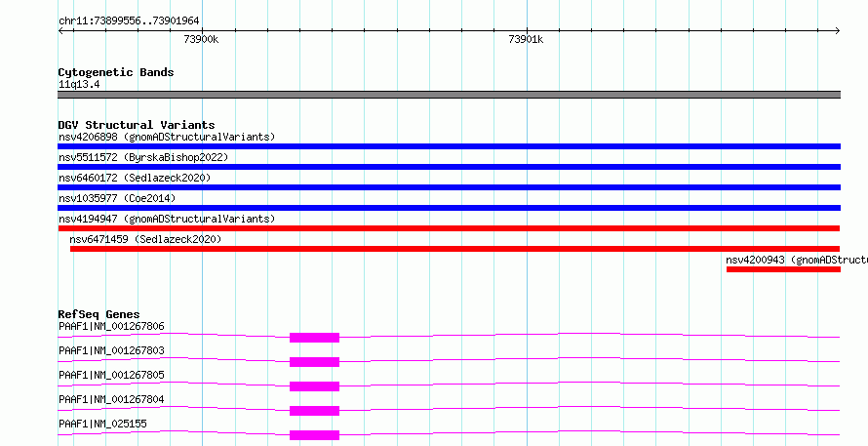
Task: Click the red bar for nsv6471459
Action: click(x=455, y=249)
